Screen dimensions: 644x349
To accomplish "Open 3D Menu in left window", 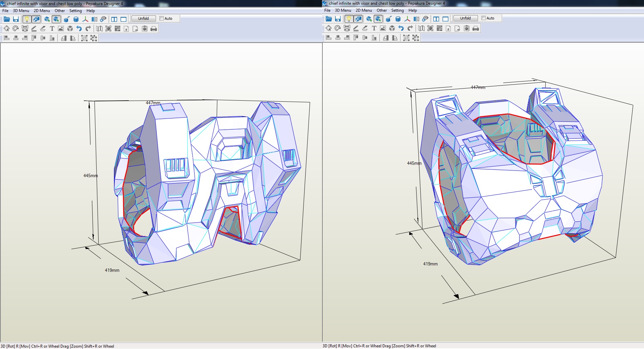I will click(21, 11).
